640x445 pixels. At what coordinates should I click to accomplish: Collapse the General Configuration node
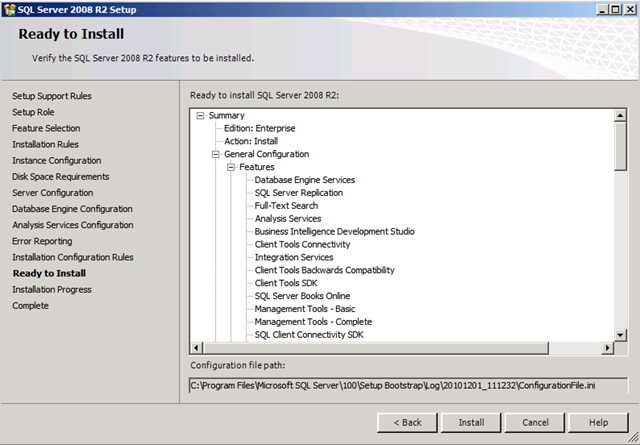coord(216,154)
